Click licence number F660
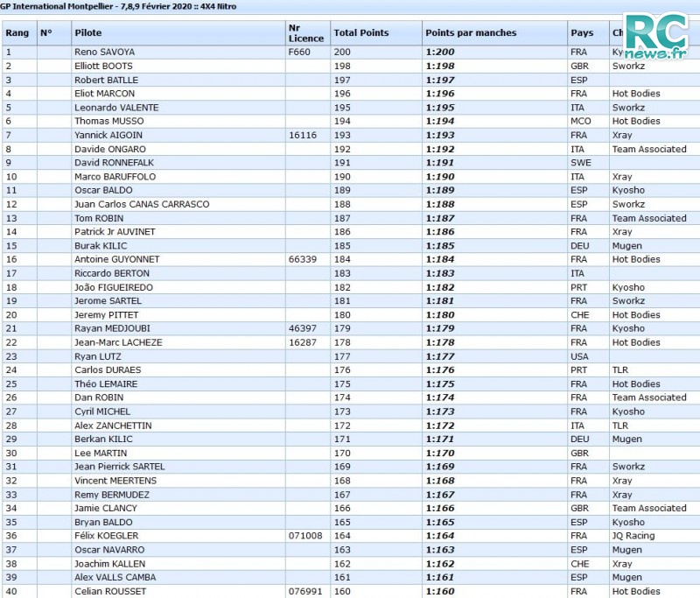 [x=299, y=53]
